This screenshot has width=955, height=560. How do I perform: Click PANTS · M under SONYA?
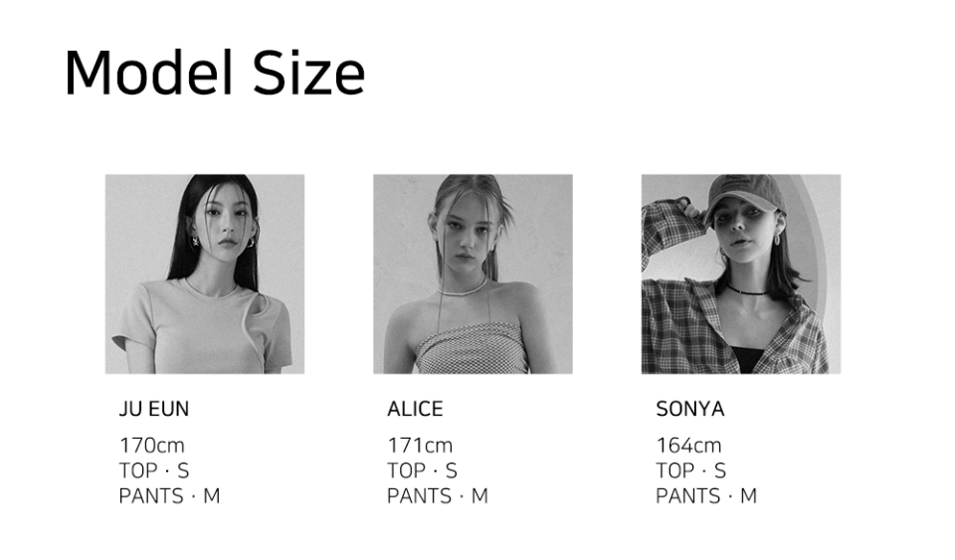[x=706, y=495]
